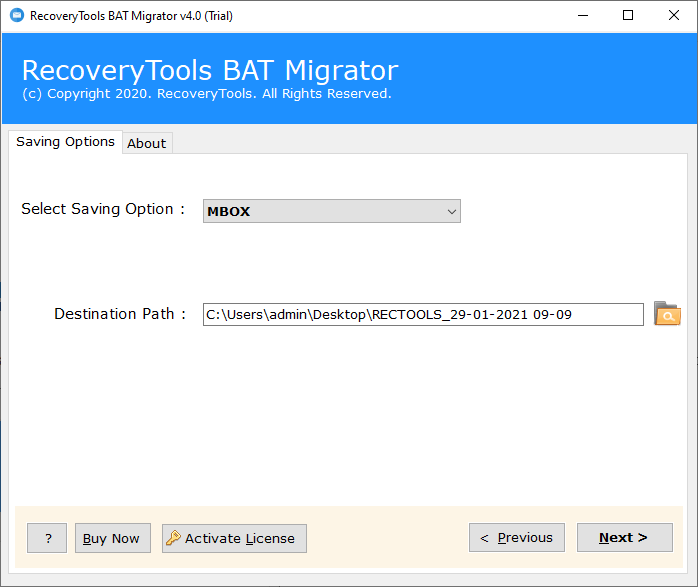This screenshot has width=698, height=587.
Task: Click the RecoveryTools BAT Migrator banner title
Action: (x=210, y=71)
